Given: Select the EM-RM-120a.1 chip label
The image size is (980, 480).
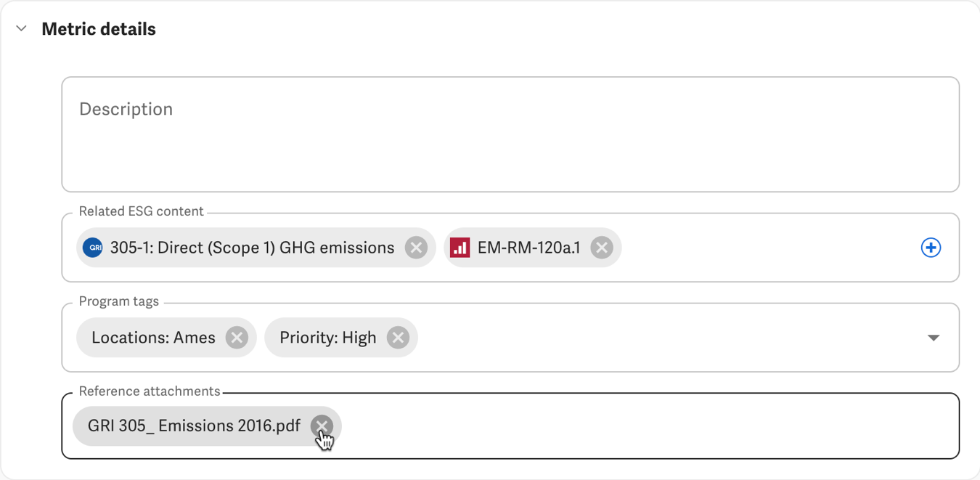Looking at the screenshot, I should pos(528,248).
